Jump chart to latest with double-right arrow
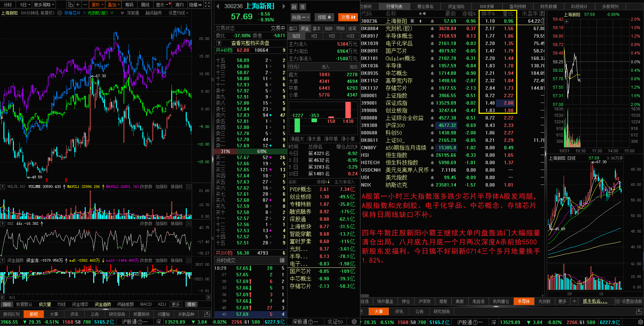The height and width of the screenshot is (326, 644). (208, 297)
